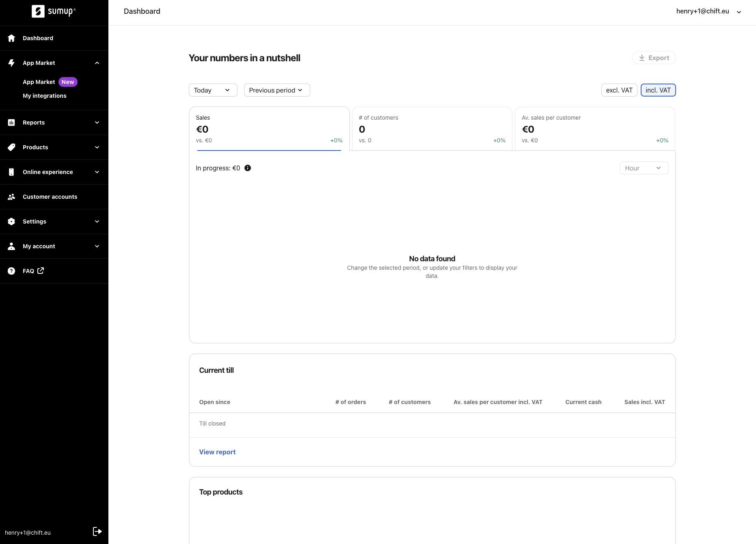
Task: Click the Products tag icon
Action: 11,147
